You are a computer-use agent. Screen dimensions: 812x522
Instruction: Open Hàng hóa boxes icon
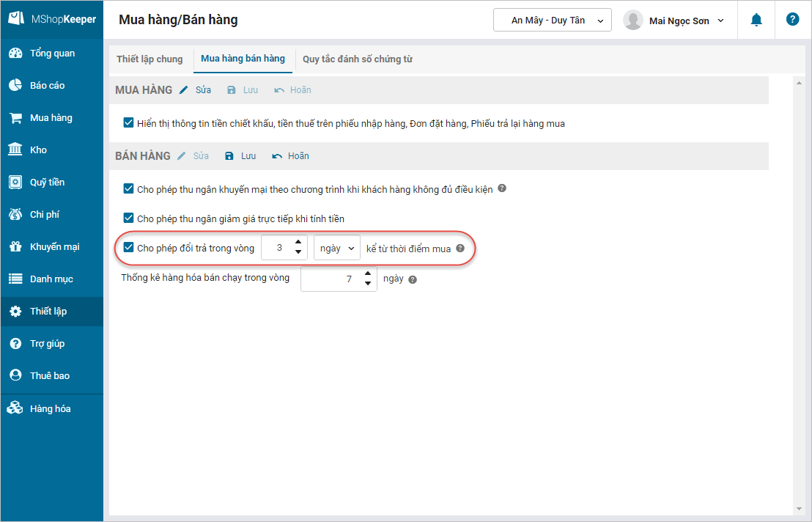(x=15, y=408)
